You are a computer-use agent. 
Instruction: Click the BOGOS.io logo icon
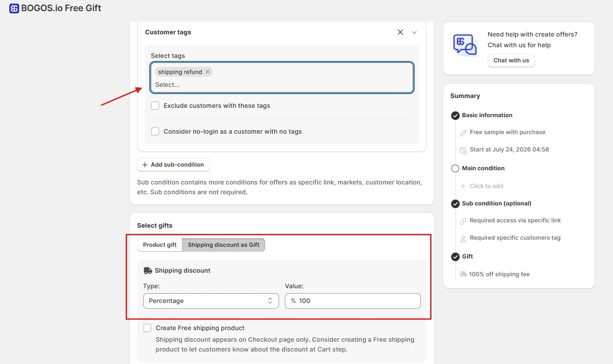pyautogui.click(x=14, y=8)
